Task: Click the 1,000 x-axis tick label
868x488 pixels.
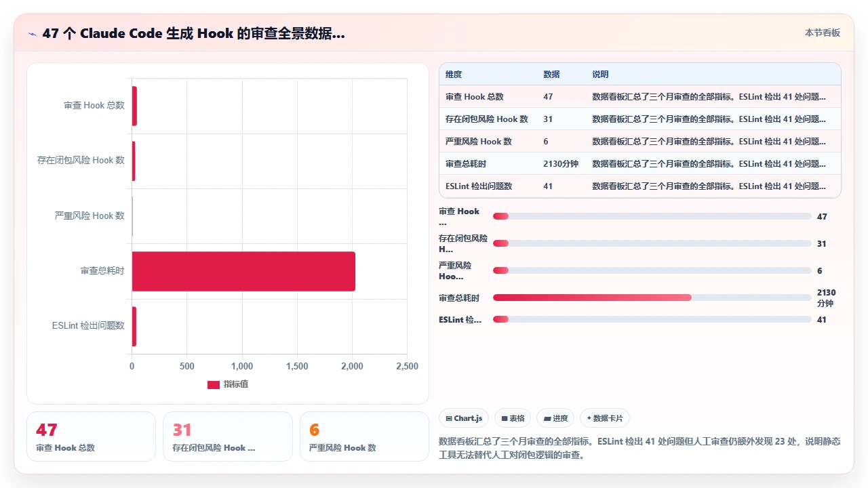Action: (x=242, y=366)
